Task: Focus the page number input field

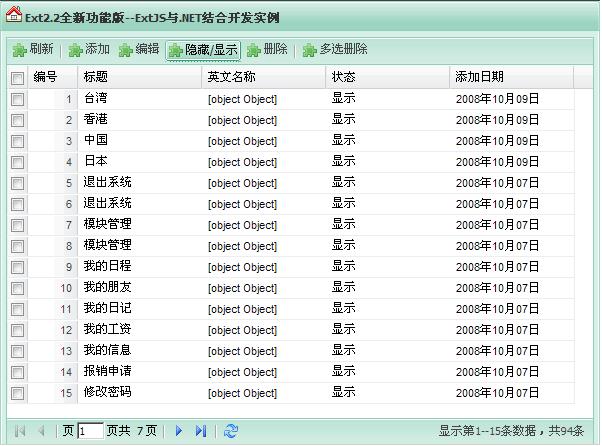Action: tap(90, 431)
